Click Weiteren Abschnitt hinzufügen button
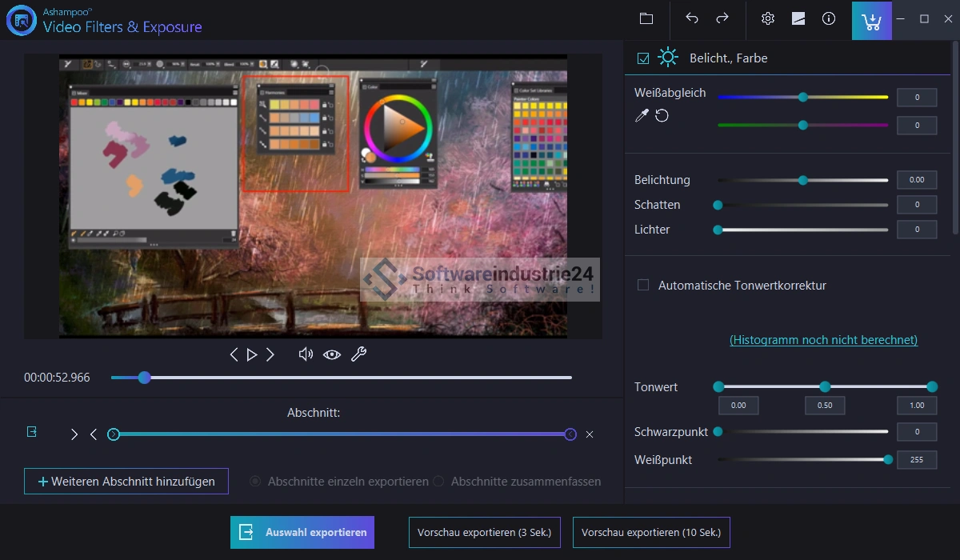 126,482
